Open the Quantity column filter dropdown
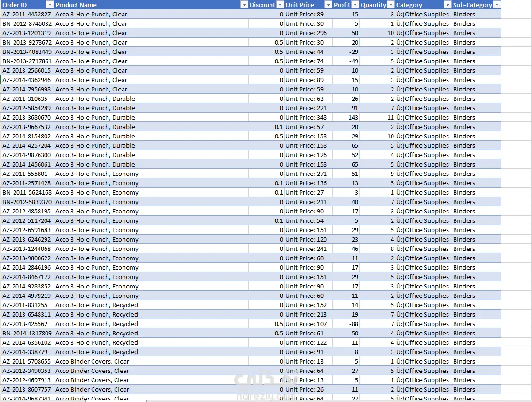Screen dimensions: 532x402 click(x=391, y=5)
